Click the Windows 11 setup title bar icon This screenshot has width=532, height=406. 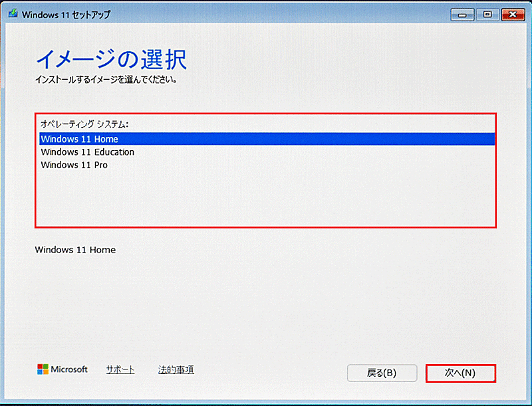pos(13,14)
